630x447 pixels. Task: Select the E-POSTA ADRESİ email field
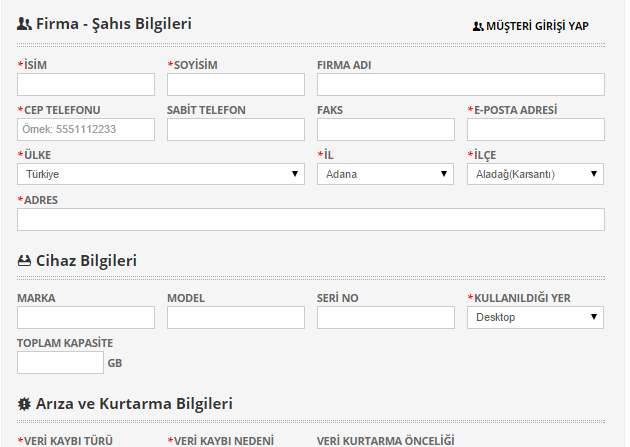(x=536, y=129)
